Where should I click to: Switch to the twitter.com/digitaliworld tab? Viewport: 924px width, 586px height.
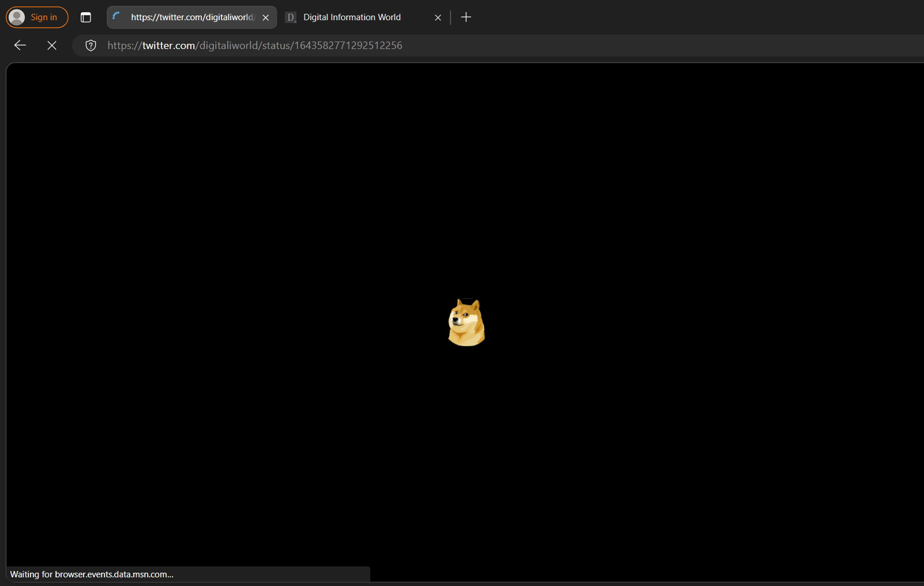click(191, 17)
